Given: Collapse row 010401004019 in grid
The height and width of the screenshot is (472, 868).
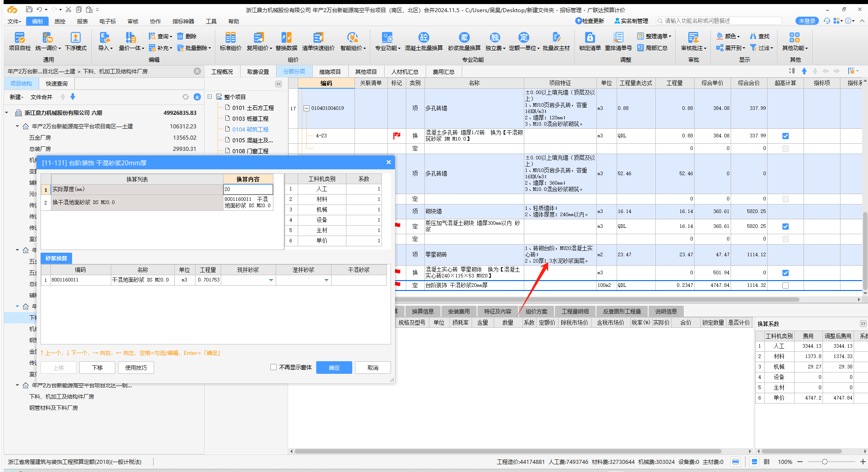Looking at the screenshot, I should 307,108.
